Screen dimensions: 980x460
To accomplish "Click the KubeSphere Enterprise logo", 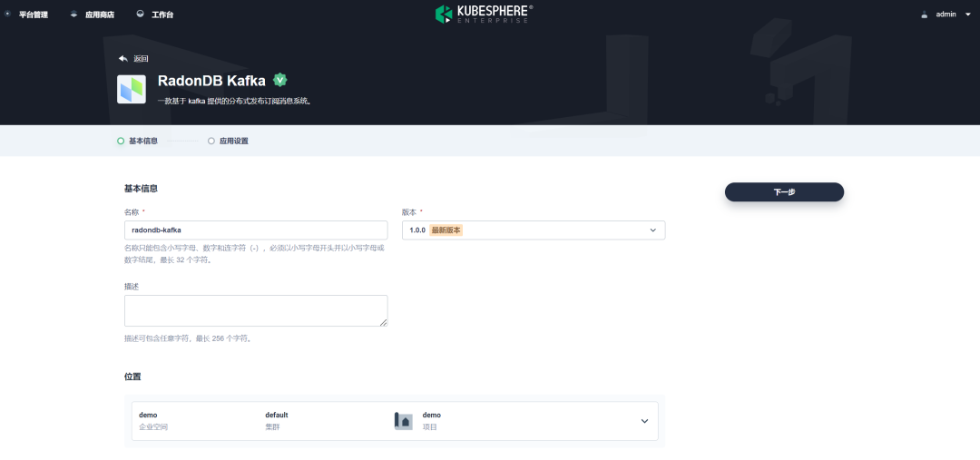I will click(x=485, y=14).
